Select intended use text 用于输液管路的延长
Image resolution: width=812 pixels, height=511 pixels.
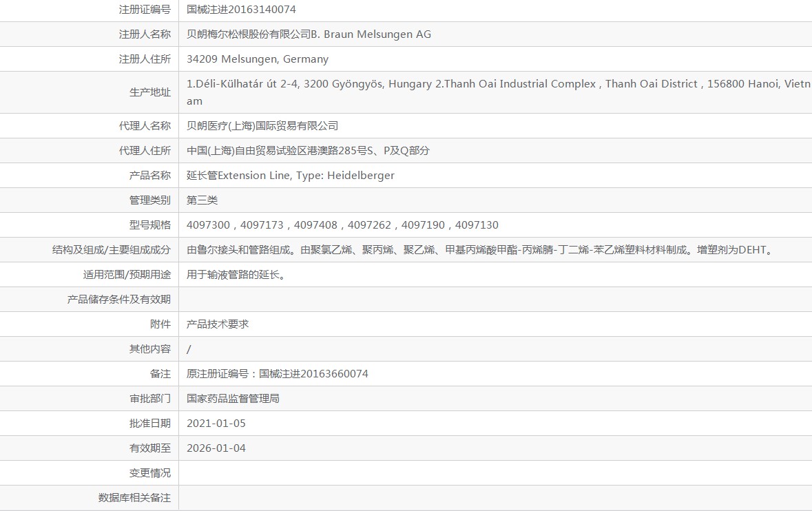pos(236,275)
